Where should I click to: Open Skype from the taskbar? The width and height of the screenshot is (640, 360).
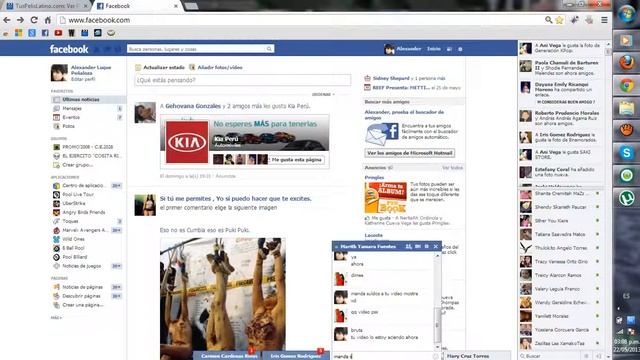click(627, 153)
